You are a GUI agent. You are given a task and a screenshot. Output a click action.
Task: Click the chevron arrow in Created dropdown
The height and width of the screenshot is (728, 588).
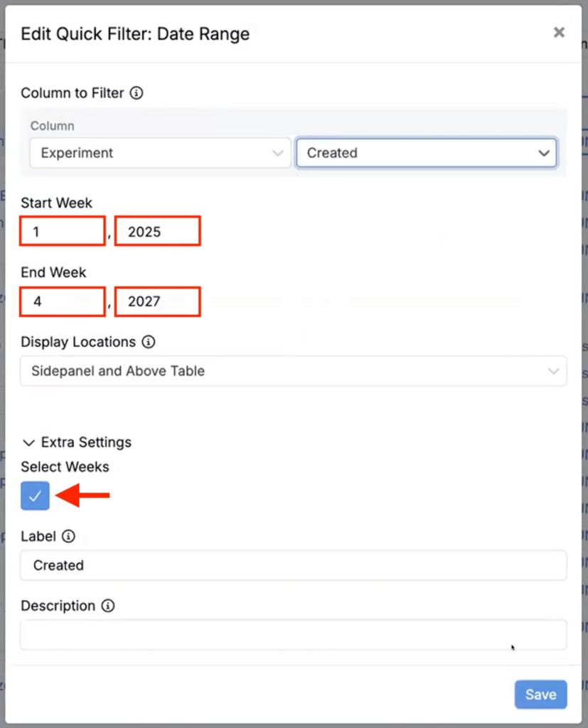click(544, 153)
